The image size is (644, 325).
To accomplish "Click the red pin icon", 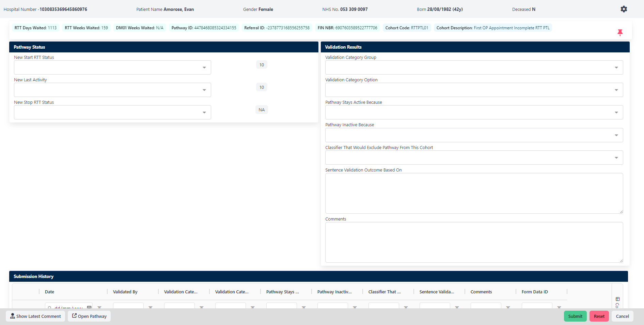I will coord(620,32).
